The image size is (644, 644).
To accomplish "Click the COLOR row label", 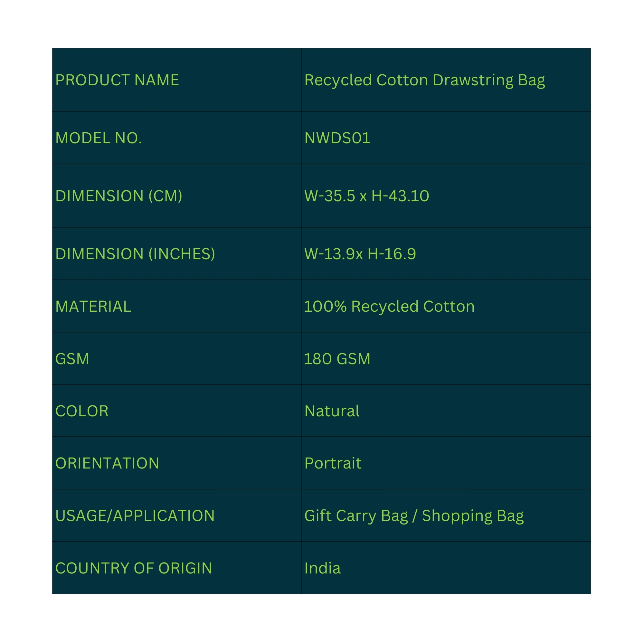I will click(82, 411).
